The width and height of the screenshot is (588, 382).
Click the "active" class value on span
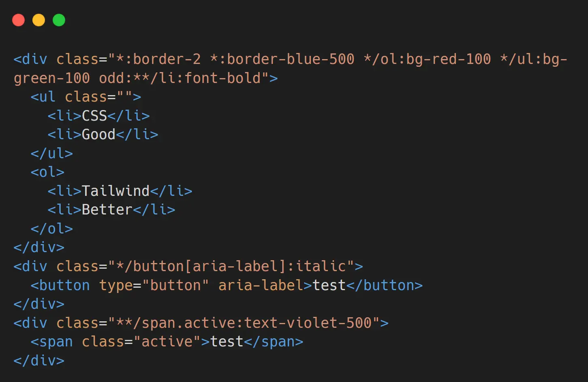pyautogui.click(x=167, y=342)
